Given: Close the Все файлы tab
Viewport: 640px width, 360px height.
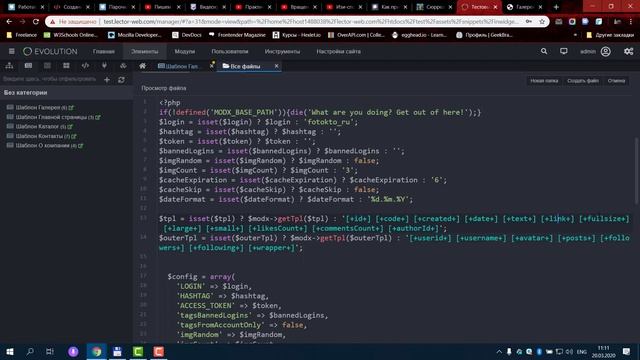Looking at the screenshot, I should point(276,66).
